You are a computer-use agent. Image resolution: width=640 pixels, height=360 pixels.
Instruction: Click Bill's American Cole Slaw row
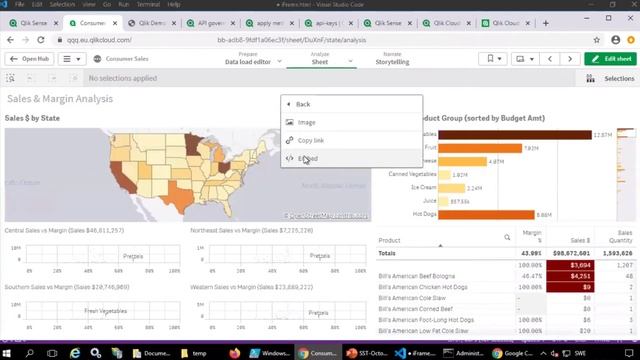[x=412, y=298]
